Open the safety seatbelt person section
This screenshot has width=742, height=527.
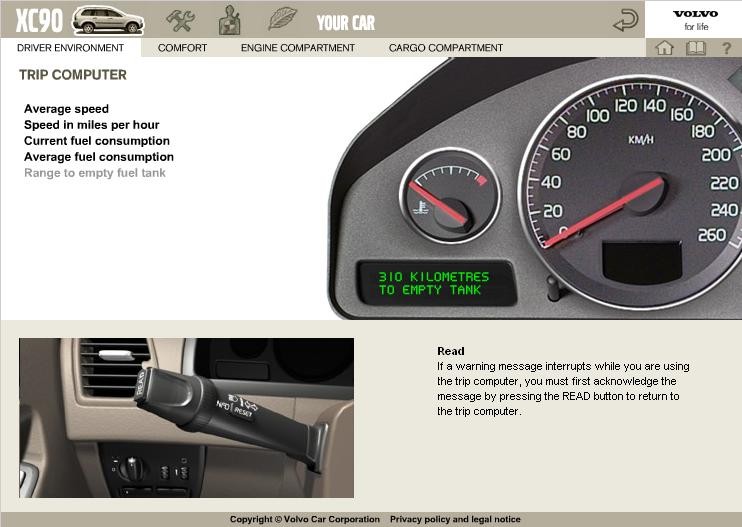(x=230, y=20)
